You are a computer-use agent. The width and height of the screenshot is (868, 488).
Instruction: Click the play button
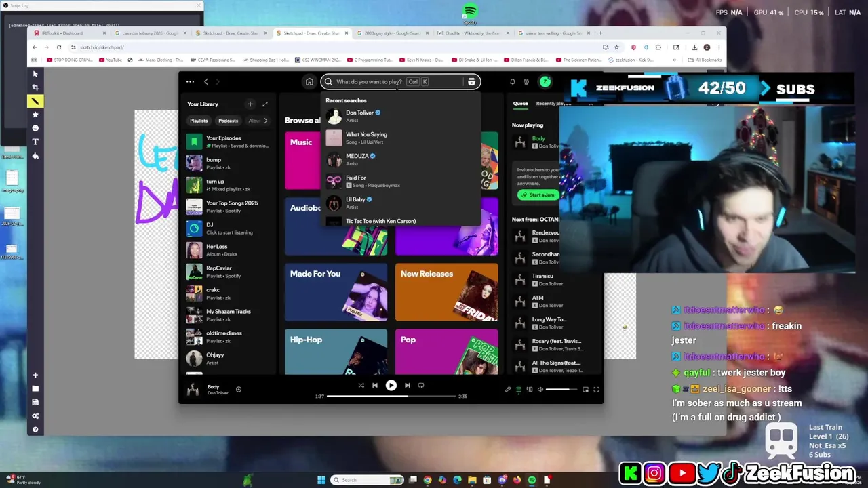click(x=391, y=385)
